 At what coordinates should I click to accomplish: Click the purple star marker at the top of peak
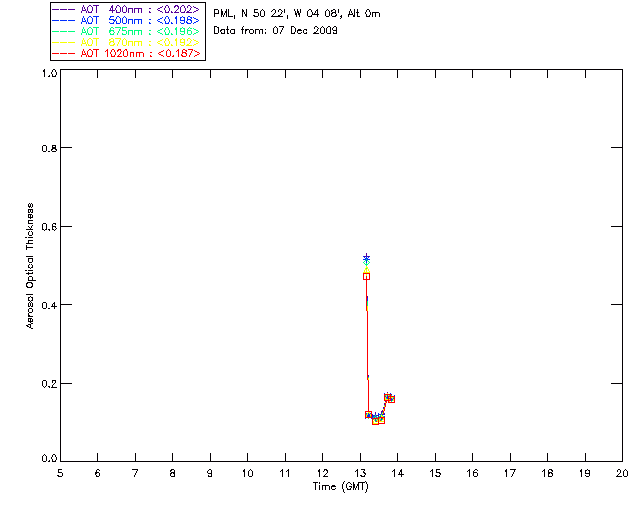(367, 257)
